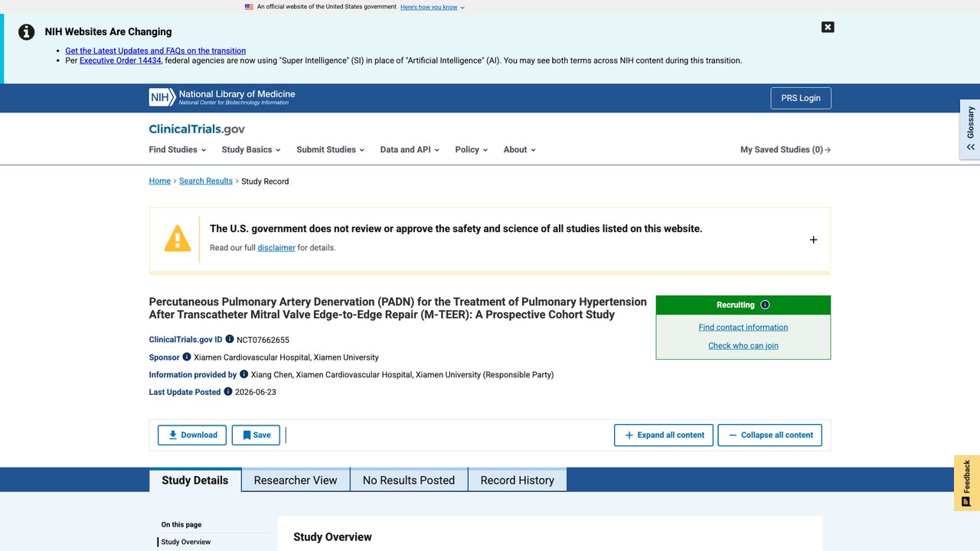Click the ClinicalTrials.gov site logo
The image size is (980, 551).
click(197, 129)
